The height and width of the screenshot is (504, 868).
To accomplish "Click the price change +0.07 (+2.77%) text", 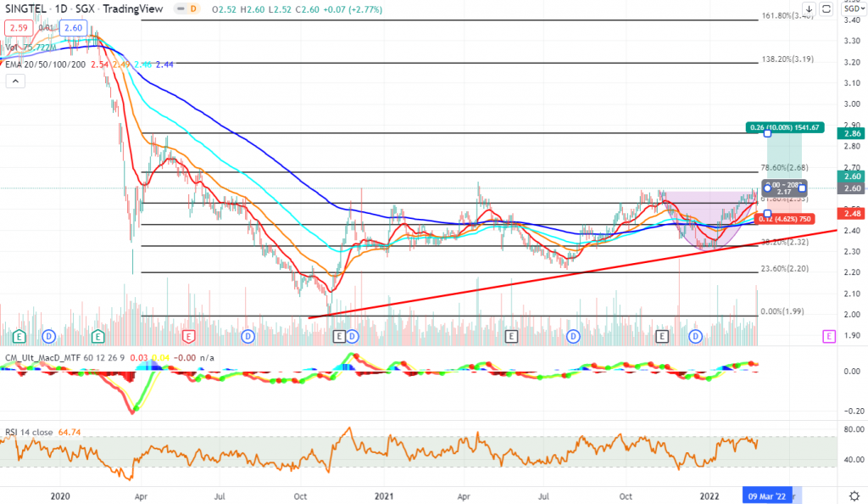I will (x=352, y=9).
